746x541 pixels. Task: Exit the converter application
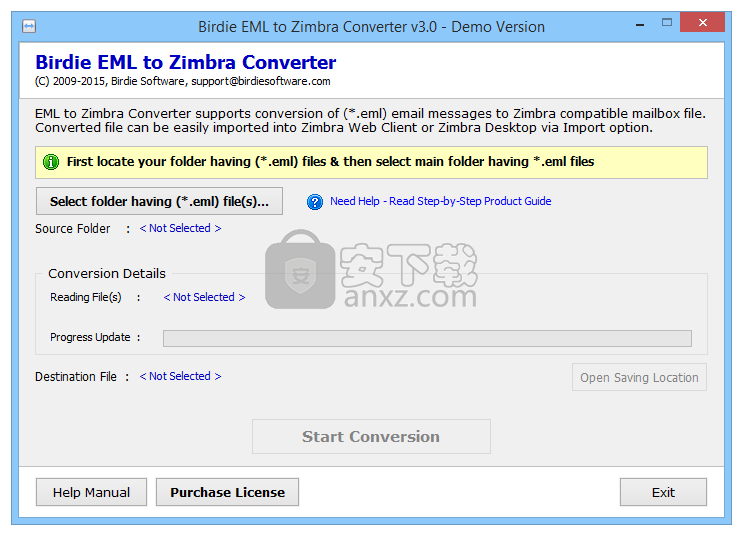point(663,492)
